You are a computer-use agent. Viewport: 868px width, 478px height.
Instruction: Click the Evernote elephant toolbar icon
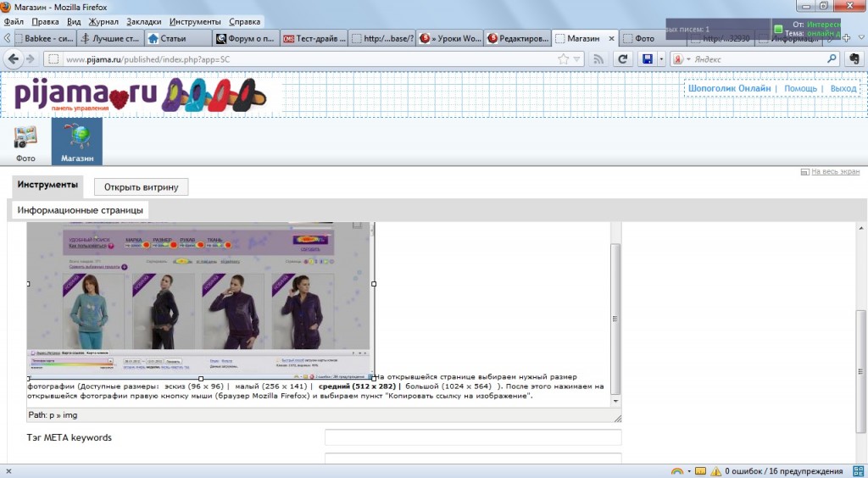click(x=854, y=59)
